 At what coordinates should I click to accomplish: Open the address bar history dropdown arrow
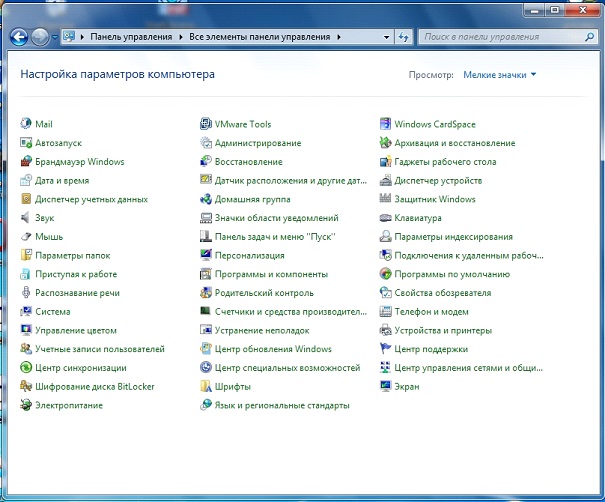(386, 37)
